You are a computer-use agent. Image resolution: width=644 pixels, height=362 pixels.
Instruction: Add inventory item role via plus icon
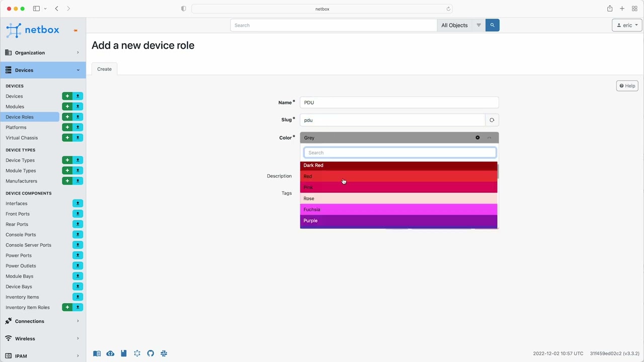click(67, 307)
